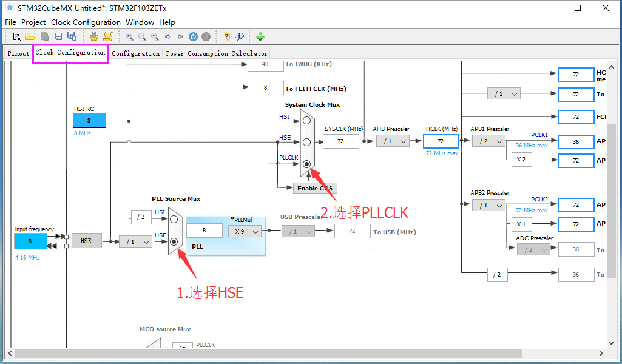The width and height of the screenshot is (622, 364).
Task: Select HSE in PLL Source Mux
Action: tap(174, 241)
